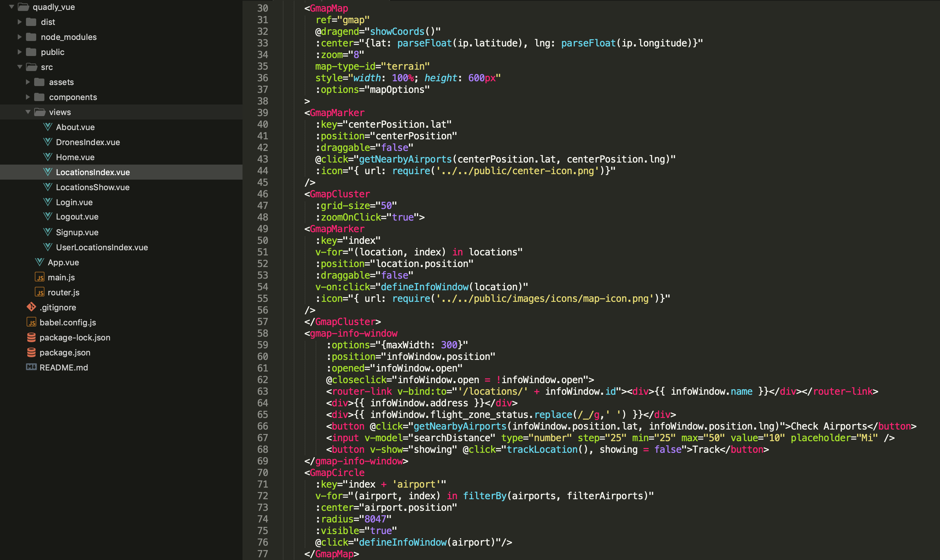
Task: Click the database icon next to package-lock.json
Action: [x=31, y=337]
